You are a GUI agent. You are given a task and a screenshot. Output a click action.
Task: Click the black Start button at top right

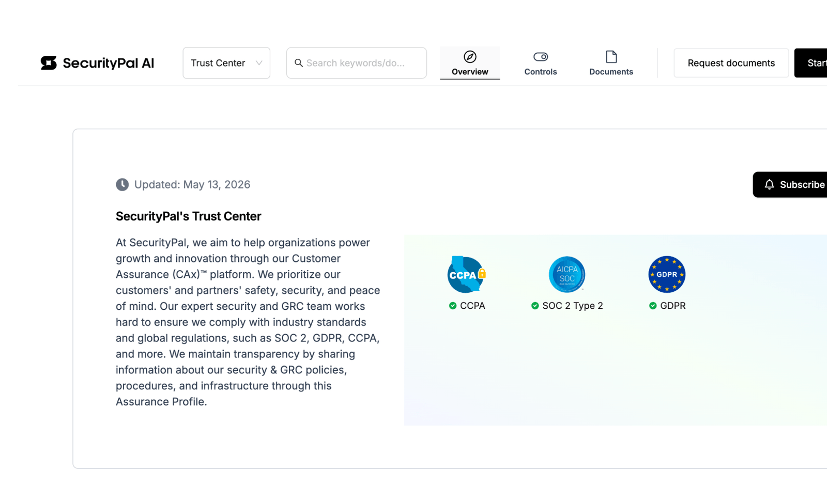pyautogui.click(x=810, y=63)
